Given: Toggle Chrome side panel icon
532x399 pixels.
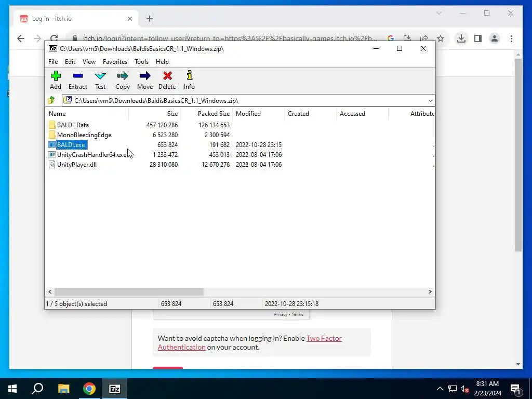Looking at the screenshot, I should click(x=478, y=38).
